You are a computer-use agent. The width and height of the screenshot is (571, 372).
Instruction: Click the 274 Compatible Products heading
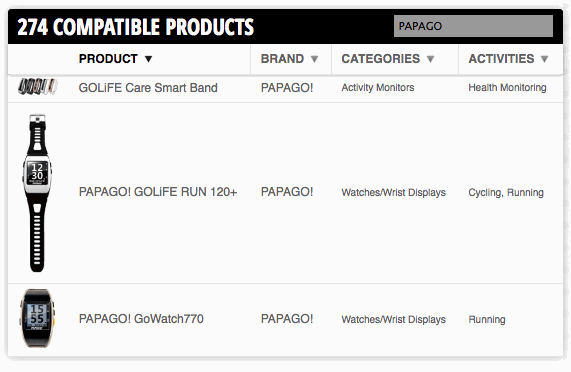coord(135,27)
